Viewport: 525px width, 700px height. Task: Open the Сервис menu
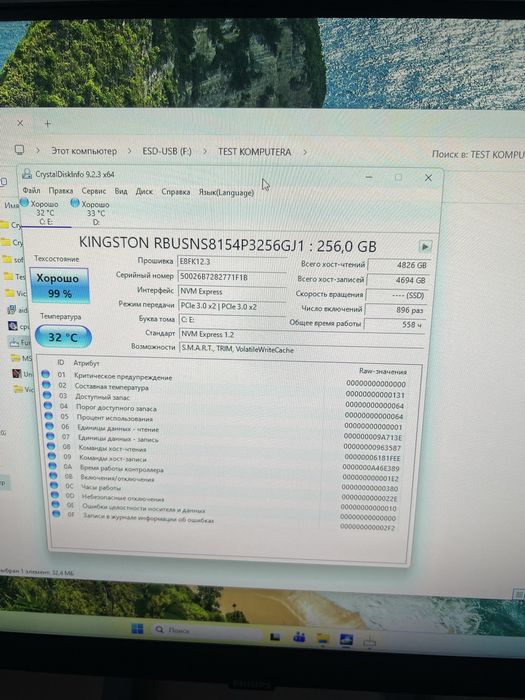pyautogui.click(x=94, y=191)
